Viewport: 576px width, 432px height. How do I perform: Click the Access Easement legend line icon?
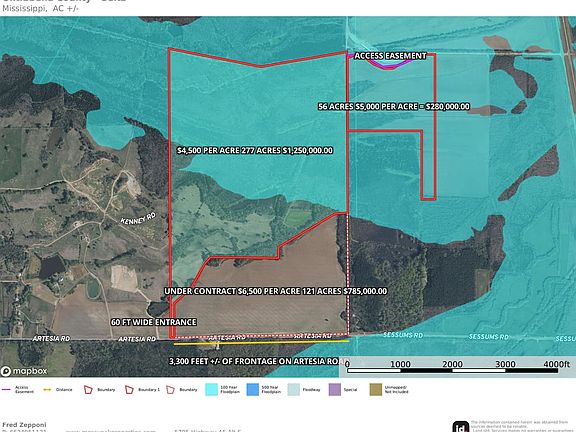[x=6, y=389]
